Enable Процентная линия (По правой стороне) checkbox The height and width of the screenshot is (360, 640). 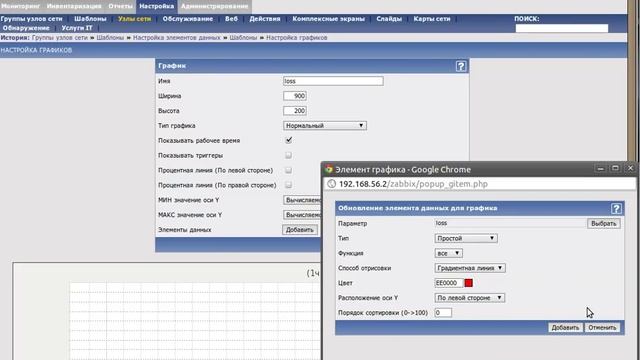[x=289, y=185]
